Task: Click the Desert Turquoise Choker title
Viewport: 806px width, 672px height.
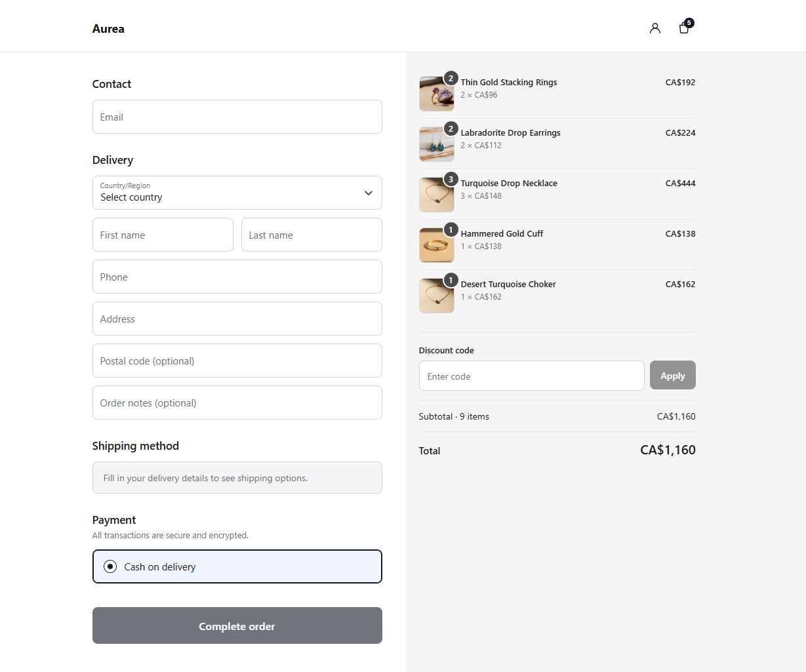Action: tap(508, 284)
